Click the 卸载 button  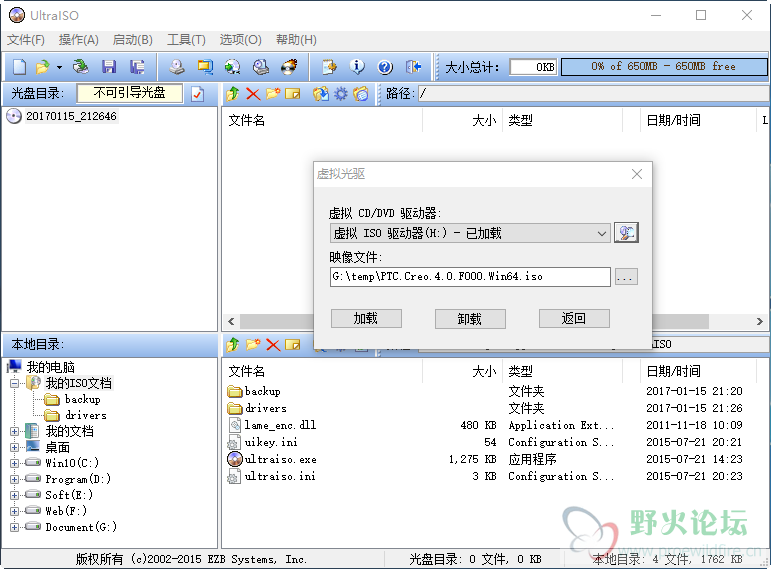coord(470,319)
